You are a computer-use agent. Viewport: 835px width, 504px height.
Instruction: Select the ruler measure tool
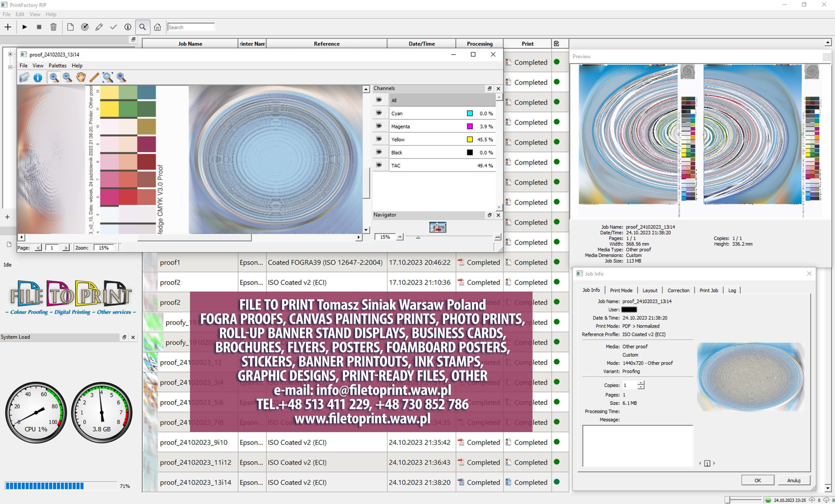(x=94, y=77)
